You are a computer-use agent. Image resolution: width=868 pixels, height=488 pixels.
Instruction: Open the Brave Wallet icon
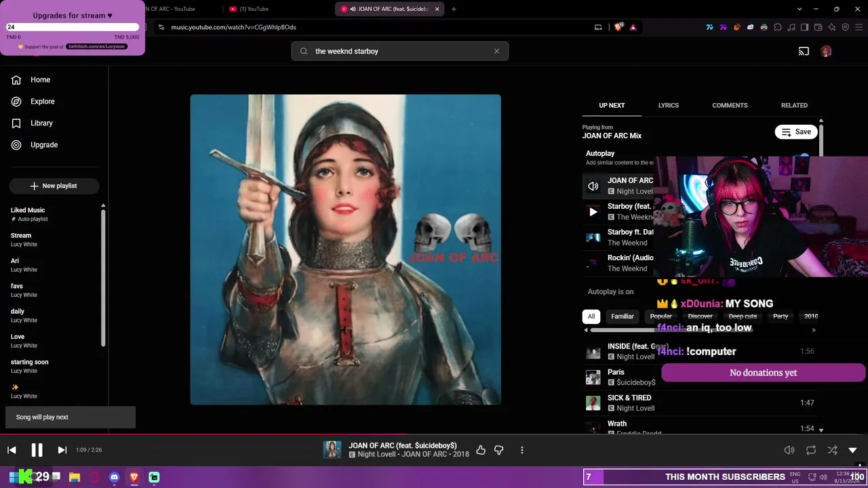818,27
